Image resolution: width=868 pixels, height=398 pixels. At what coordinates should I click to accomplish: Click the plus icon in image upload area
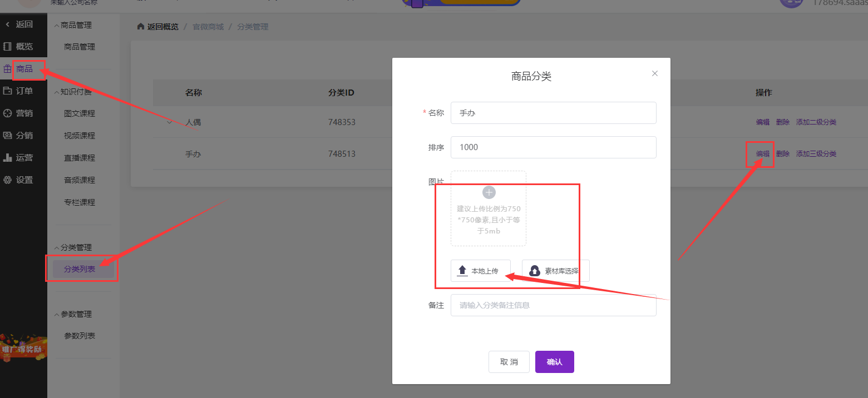[x=489, y=193]
